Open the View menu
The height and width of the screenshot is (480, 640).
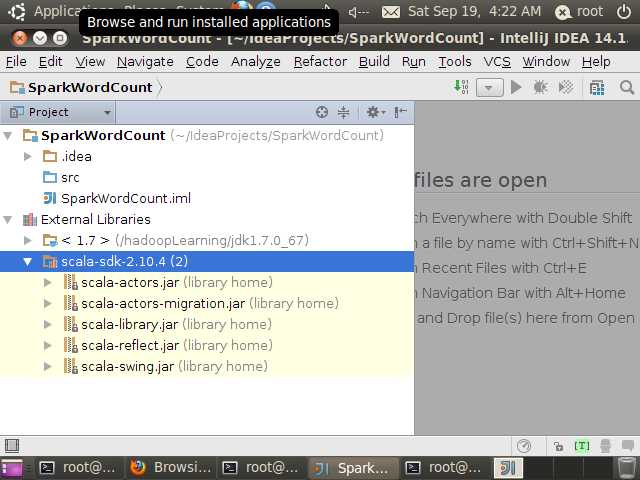tap(90, 62)
